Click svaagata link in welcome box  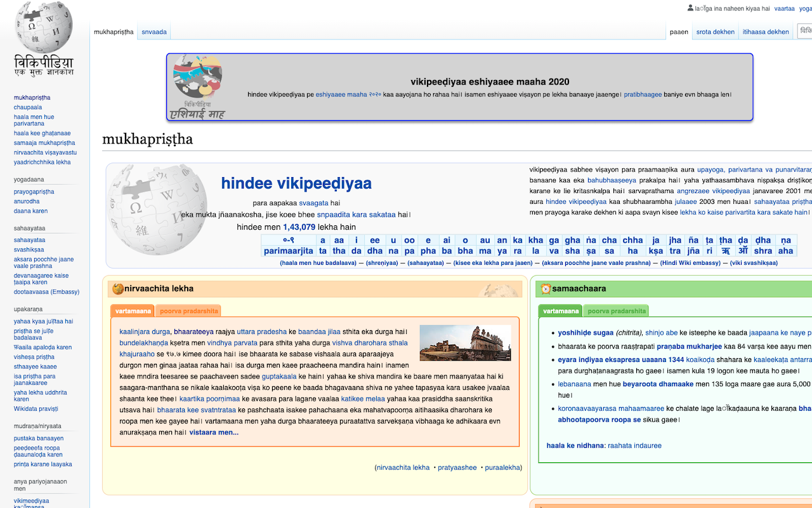[314, 203]
